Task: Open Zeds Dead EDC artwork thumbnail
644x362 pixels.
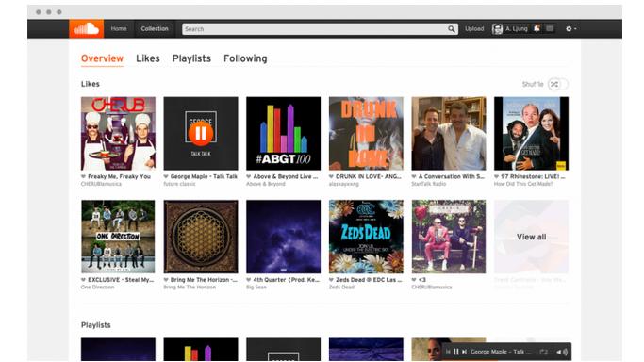Action: 366,237
